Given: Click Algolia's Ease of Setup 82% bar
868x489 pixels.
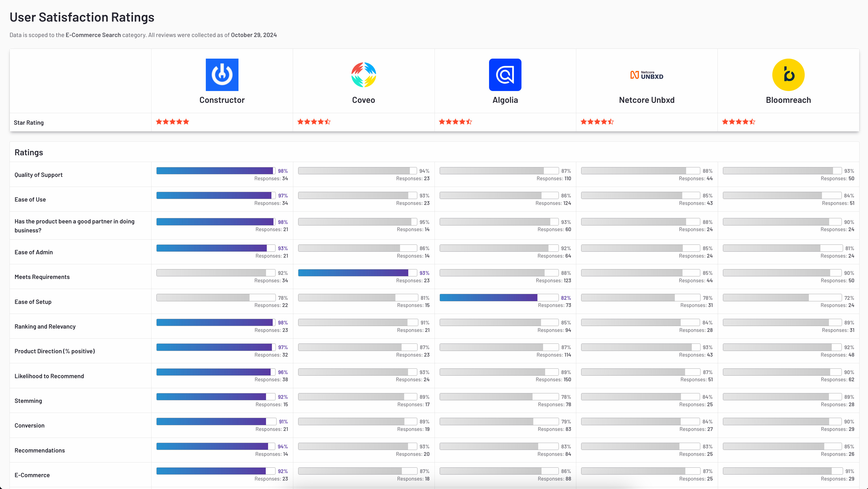Looking at the screenshot, I should (x=499, y=298).
